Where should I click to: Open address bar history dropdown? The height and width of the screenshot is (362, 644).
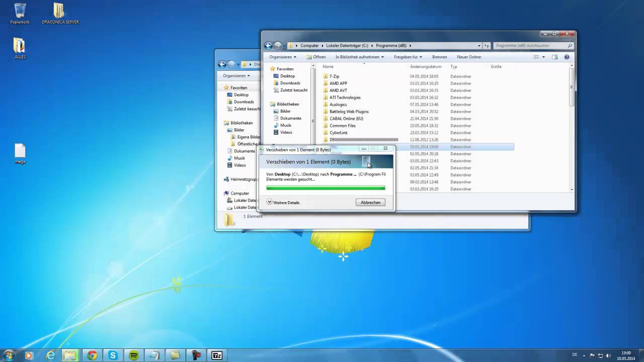pyautogui.click(x=479, y=46)
